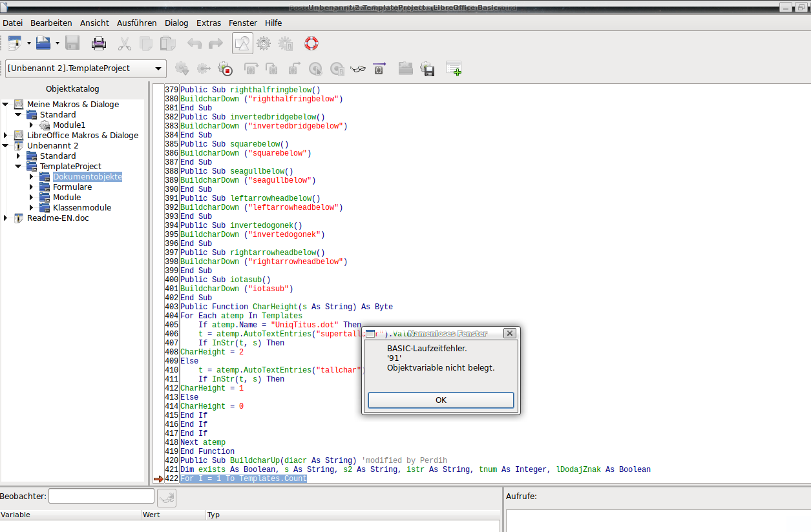Print using the printer icon
The image size is (811, 532).
pos(98,43)
